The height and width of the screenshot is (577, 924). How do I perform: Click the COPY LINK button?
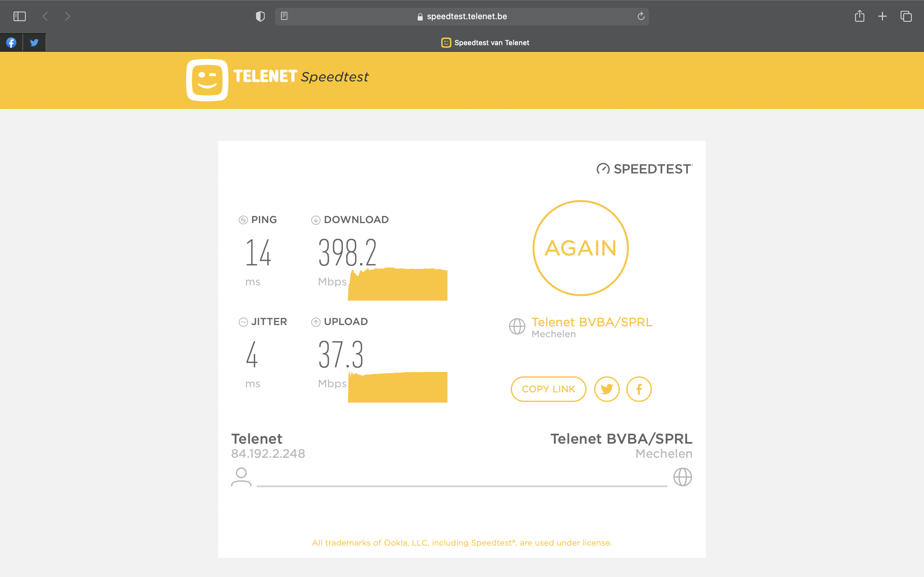point(548,389)
